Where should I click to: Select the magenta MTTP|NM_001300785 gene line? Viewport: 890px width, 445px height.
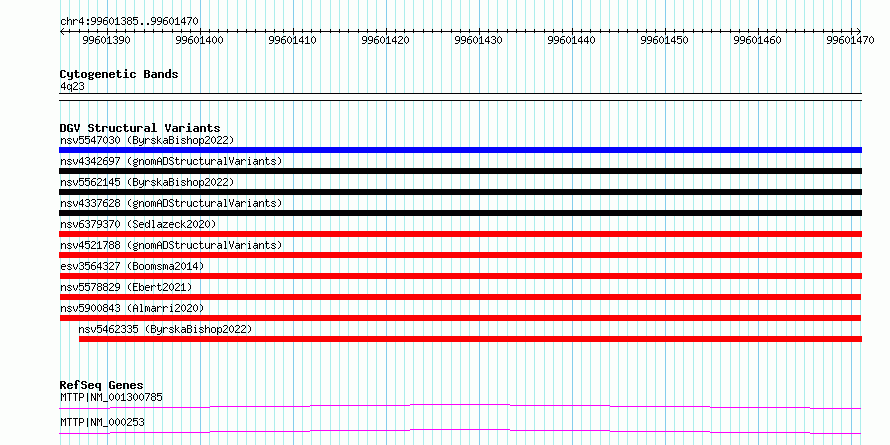[460, 406]
